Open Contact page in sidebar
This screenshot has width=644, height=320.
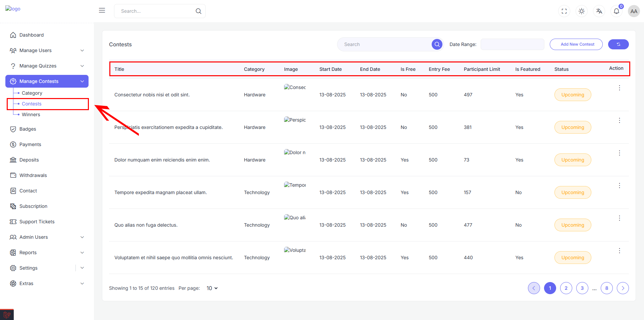47,191
